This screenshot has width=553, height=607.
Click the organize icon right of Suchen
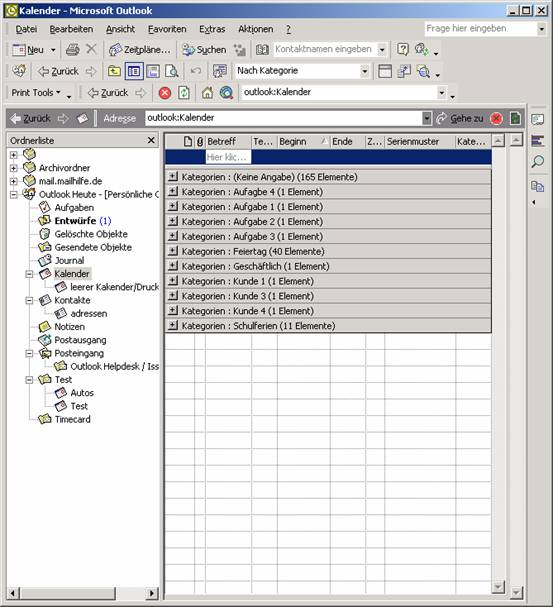point(240,50)
